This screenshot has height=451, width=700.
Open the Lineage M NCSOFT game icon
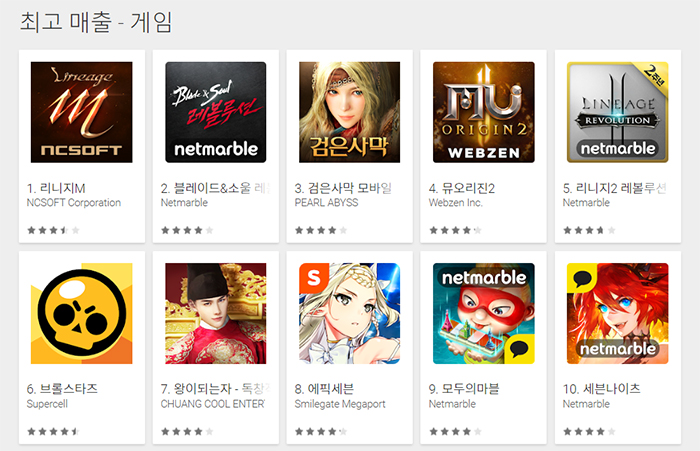pos(82,112)
